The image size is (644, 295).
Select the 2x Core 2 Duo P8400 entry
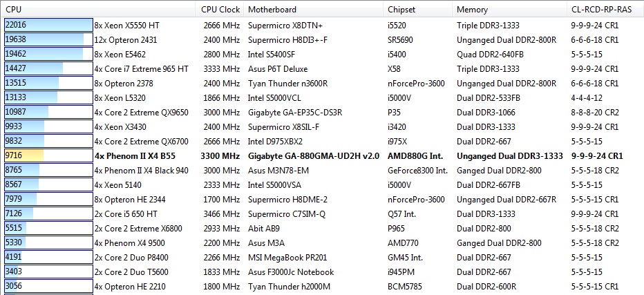point(131,258)
